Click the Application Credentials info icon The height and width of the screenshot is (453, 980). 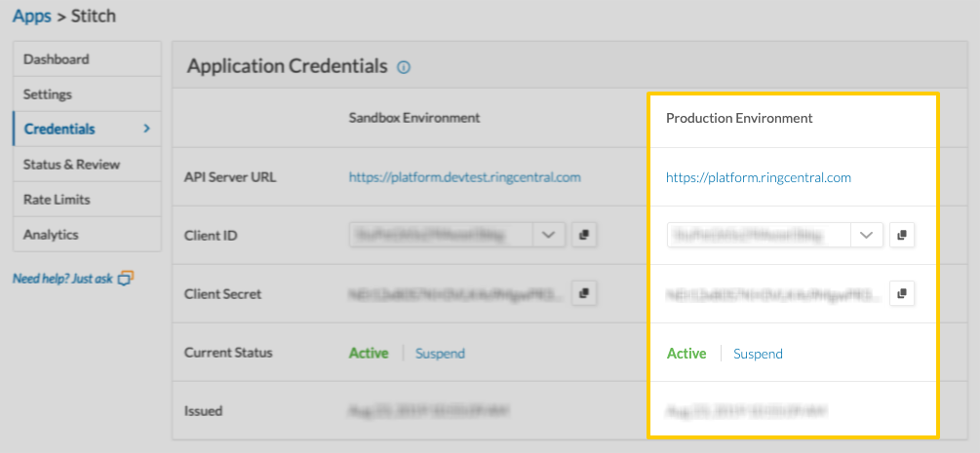coord(404,67)
